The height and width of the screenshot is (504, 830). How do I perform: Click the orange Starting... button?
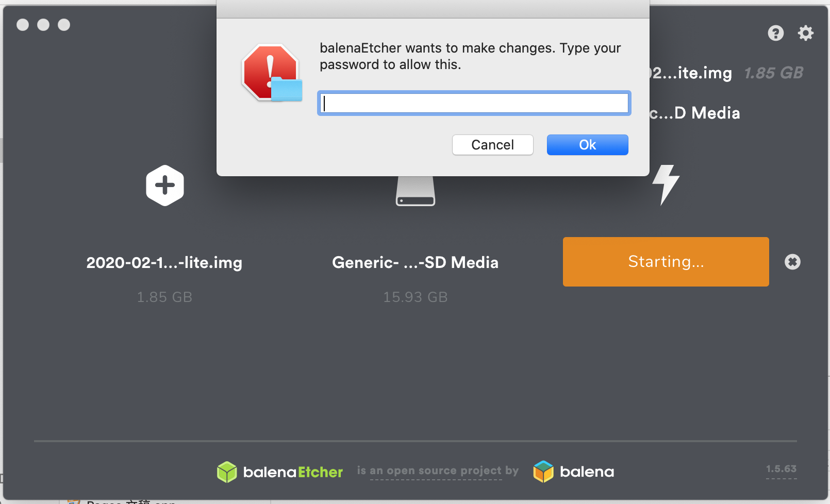pos(666,262)
